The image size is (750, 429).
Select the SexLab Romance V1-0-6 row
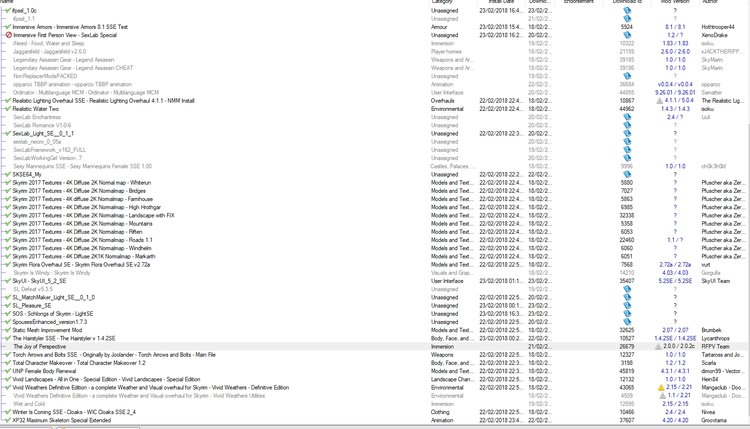(x=42, y=125)
